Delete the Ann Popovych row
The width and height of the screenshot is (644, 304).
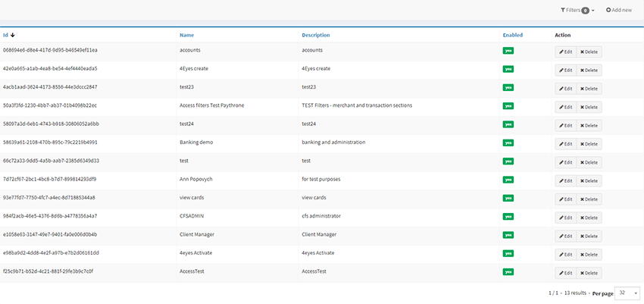tap(589, 180)
